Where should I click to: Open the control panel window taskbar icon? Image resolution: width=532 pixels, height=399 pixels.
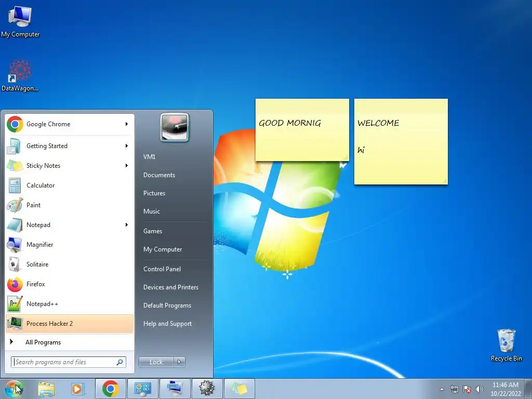(x=142, y=389)
